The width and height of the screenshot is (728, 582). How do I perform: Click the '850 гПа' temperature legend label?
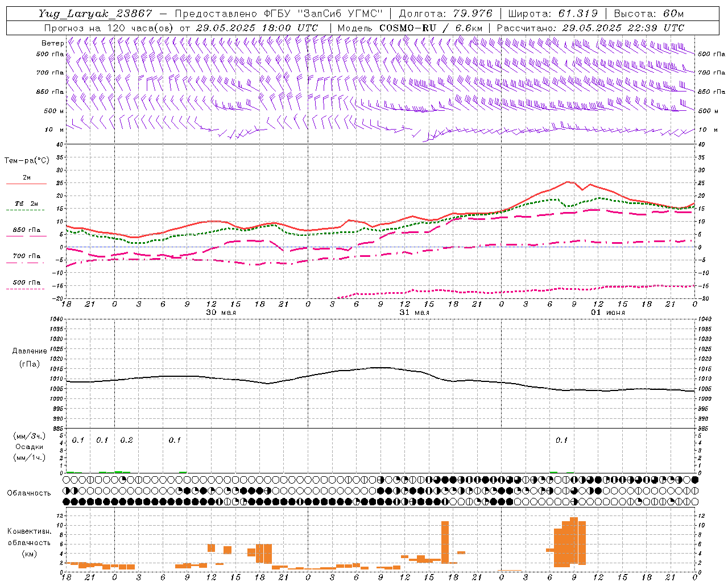point(27,230)
